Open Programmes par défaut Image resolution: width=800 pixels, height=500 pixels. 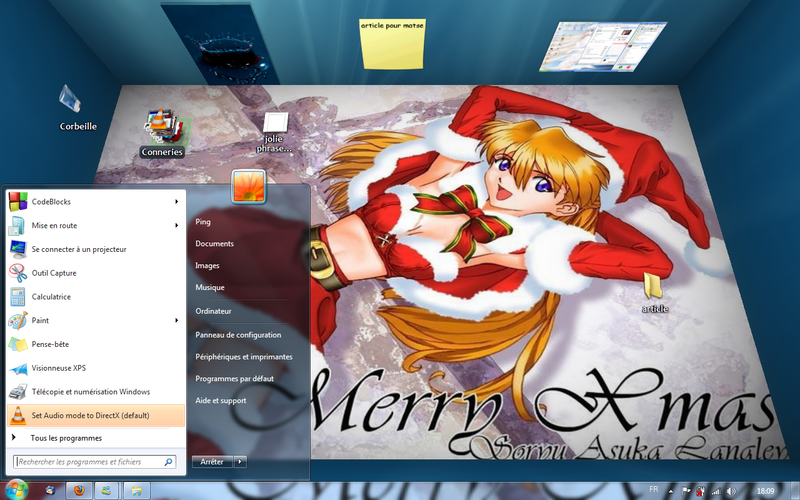[x=235, y=379]
